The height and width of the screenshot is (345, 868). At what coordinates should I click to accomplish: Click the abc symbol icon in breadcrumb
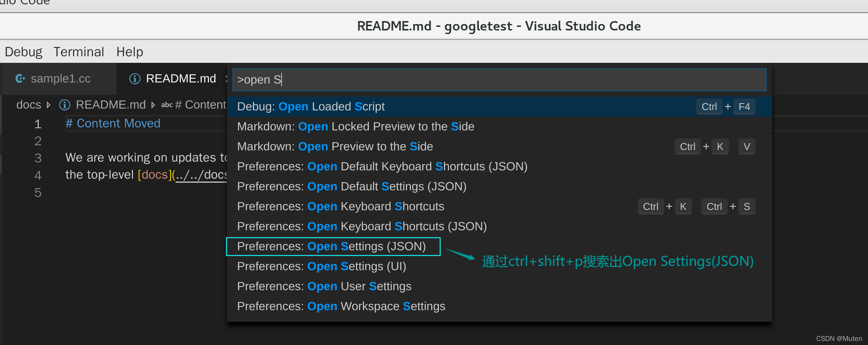[167, 105]
